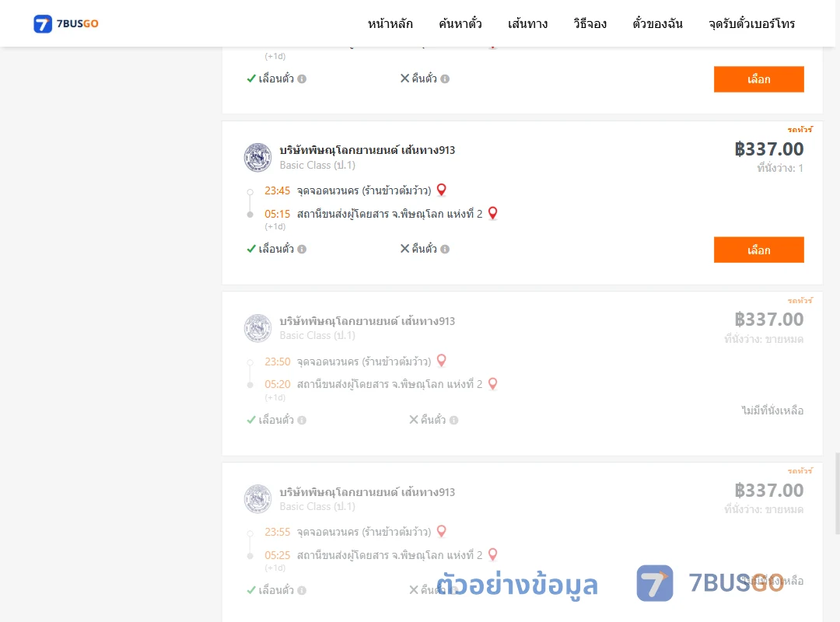The image size is (840, 622).
Task: Click the 7BUSGO logo in the header
Action: coord(66,23)
